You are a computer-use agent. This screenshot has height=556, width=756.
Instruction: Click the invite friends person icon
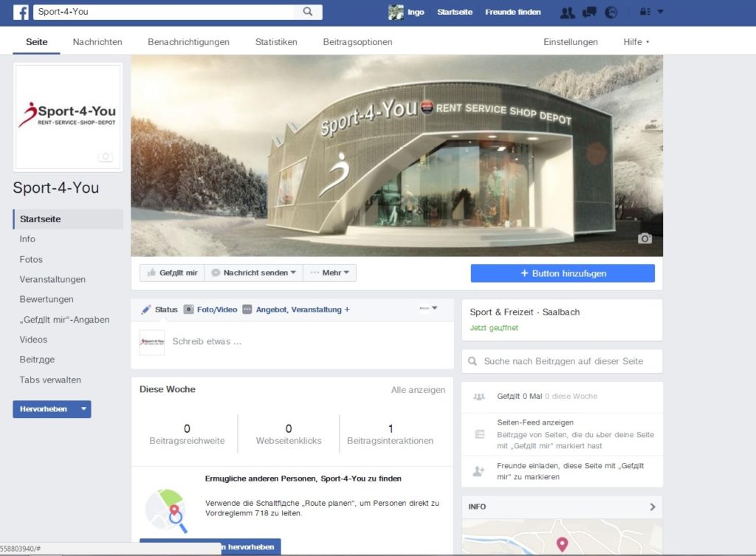click(478, 471)
